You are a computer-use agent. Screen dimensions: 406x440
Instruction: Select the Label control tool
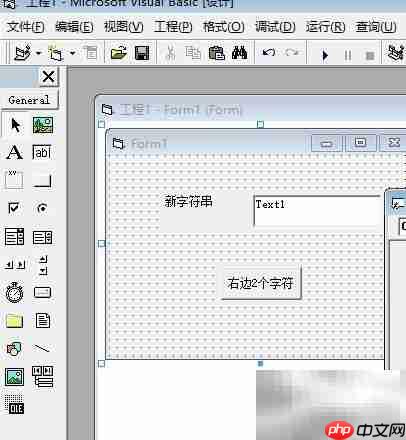(x=15, y=152)
